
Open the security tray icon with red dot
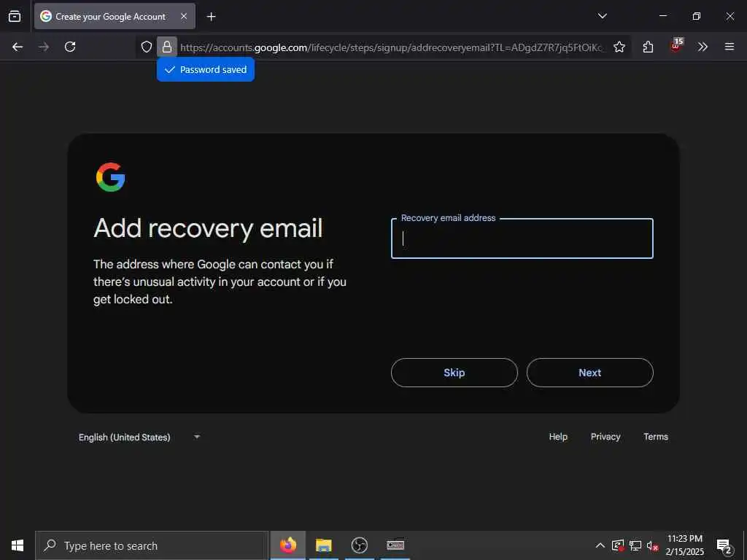(618, 545)
